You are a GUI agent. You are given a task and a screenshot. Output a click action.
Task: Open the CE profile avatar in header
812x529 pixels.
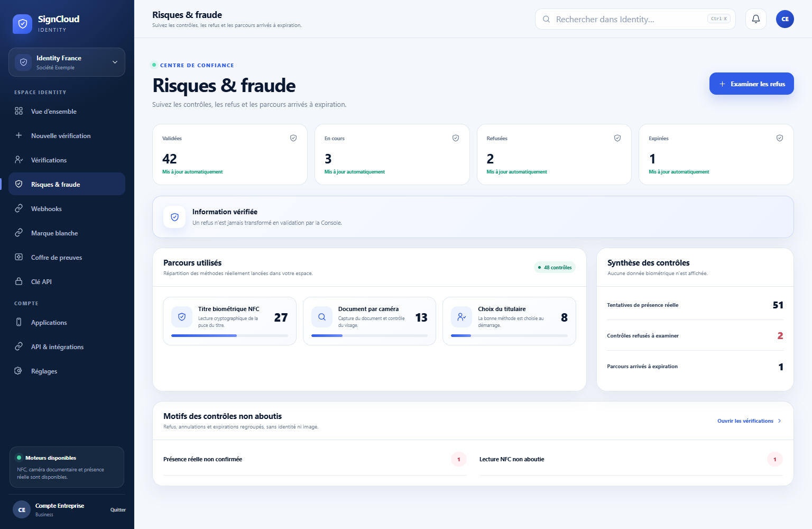click(785, 19)
